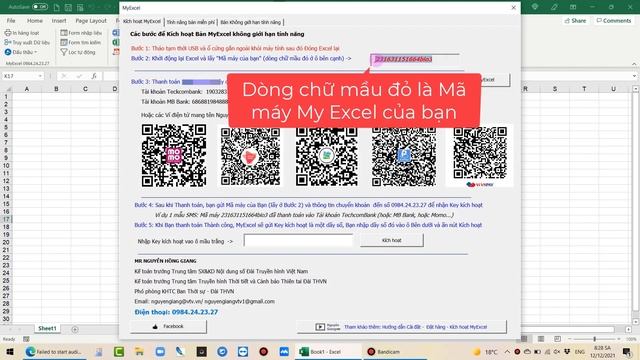Select column header S
The height and width of the screenshot is (360, 640).
tap(555, 89)
